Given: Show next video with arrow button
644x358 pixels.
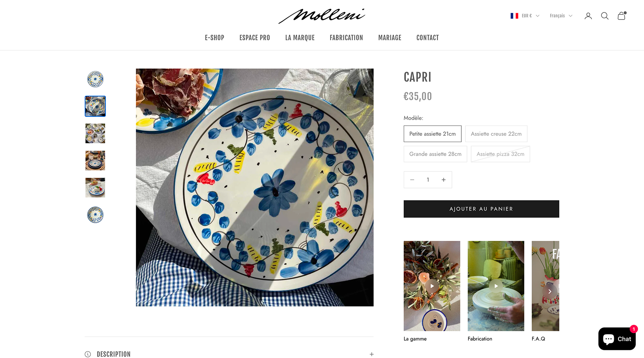Looking at the screenshot, I should [x=550, y=291].
